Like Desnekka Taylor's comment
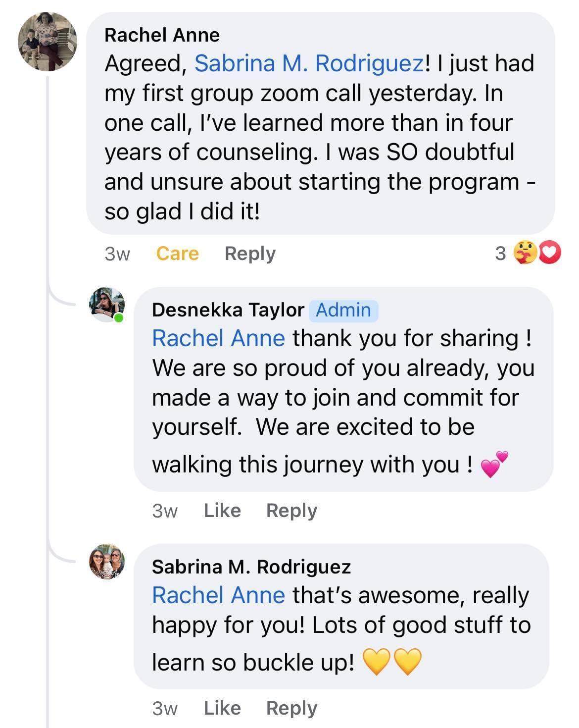This screenshot has height=728, width=579. 222,510
